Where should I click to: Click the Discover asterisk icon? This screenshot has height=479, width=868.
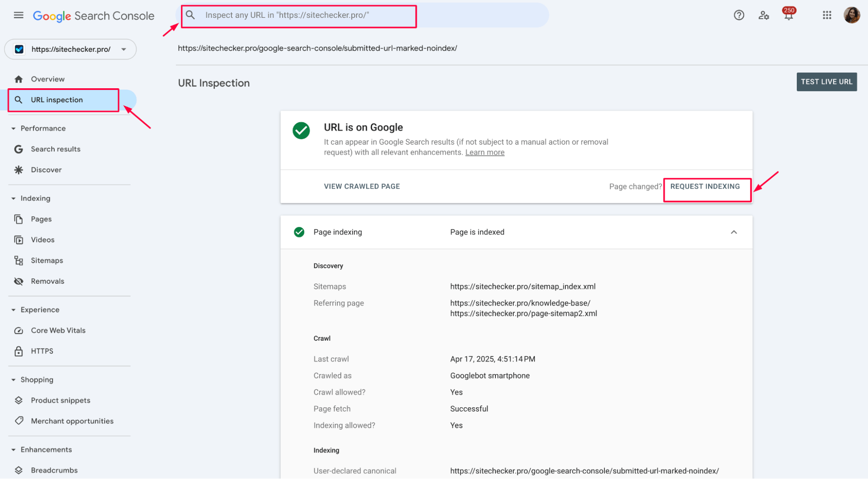point(18,170)
